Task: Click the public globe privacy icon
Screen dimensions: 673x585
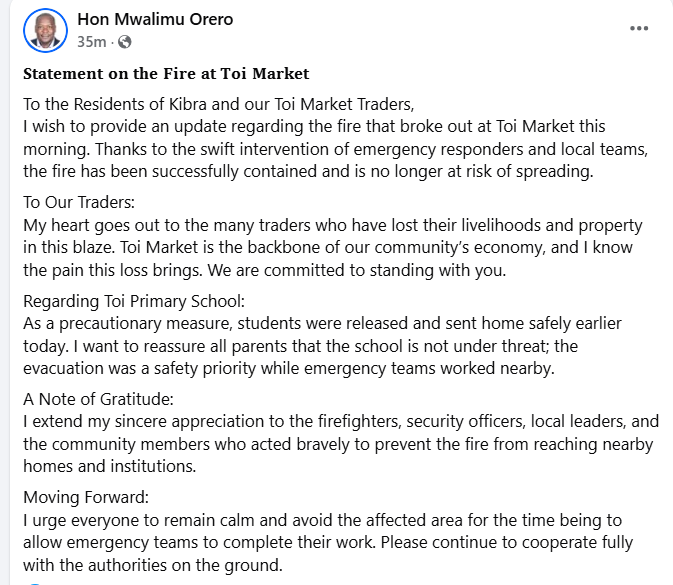Action: point(124,42)
